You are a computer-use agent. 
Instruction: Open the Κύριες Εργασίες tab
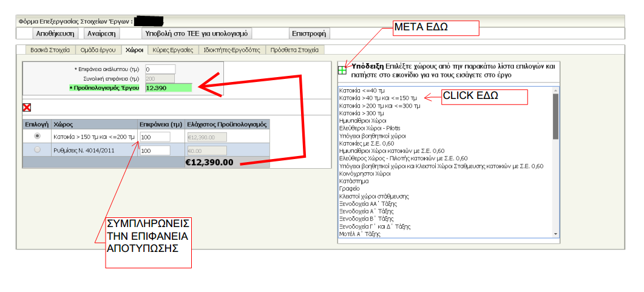coord(173,50)
